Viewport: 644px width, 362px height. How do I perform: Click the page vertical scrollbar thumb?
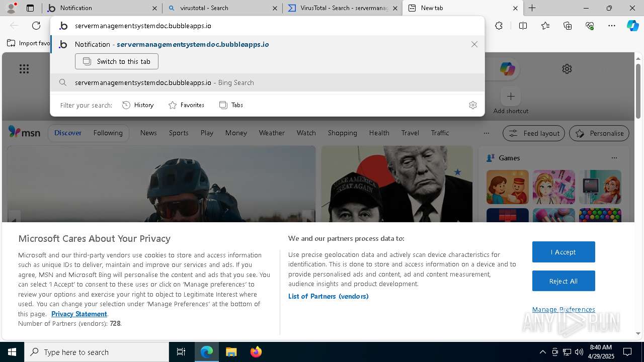638,91
